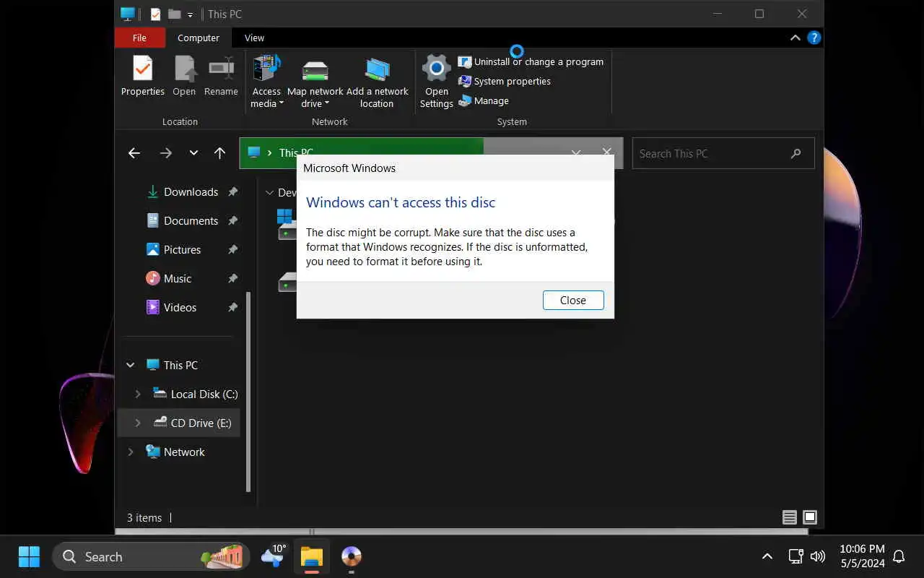924x578 pixels.
Task: Click the Properties icon in ribbon
Action: (142, 77)
